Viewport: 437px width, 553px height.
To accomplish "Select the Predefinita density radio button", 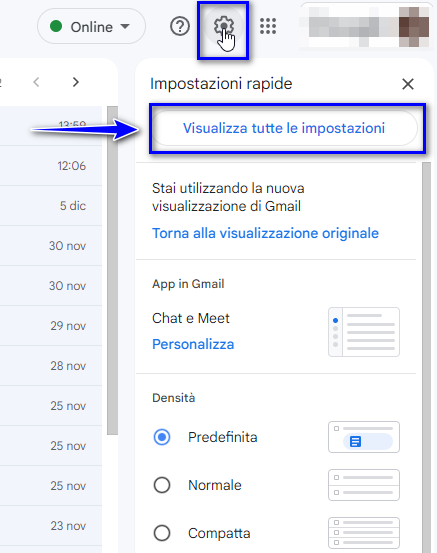I will pos(162,437).
